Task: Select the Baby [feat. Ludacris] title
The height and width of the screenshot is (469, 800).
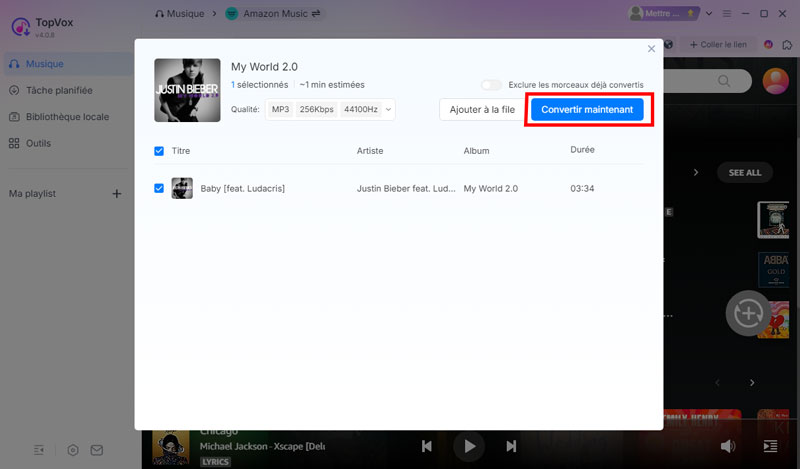Action: click(242, 188)
